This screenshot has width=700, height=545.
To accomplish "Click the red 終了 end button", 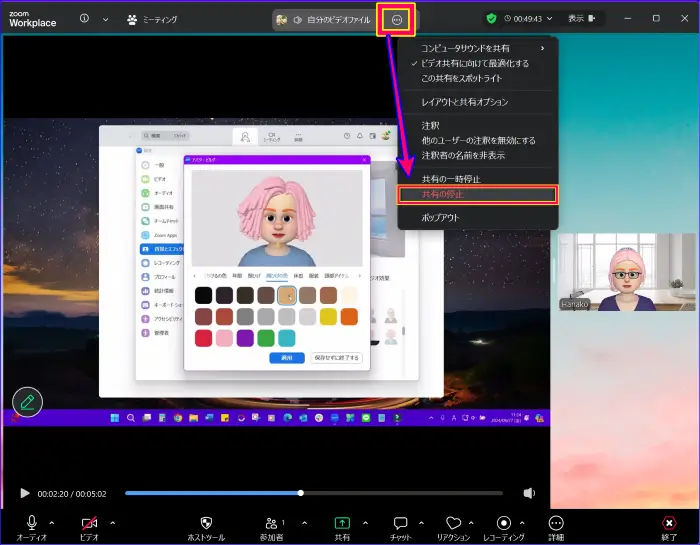I will (669, 523).
